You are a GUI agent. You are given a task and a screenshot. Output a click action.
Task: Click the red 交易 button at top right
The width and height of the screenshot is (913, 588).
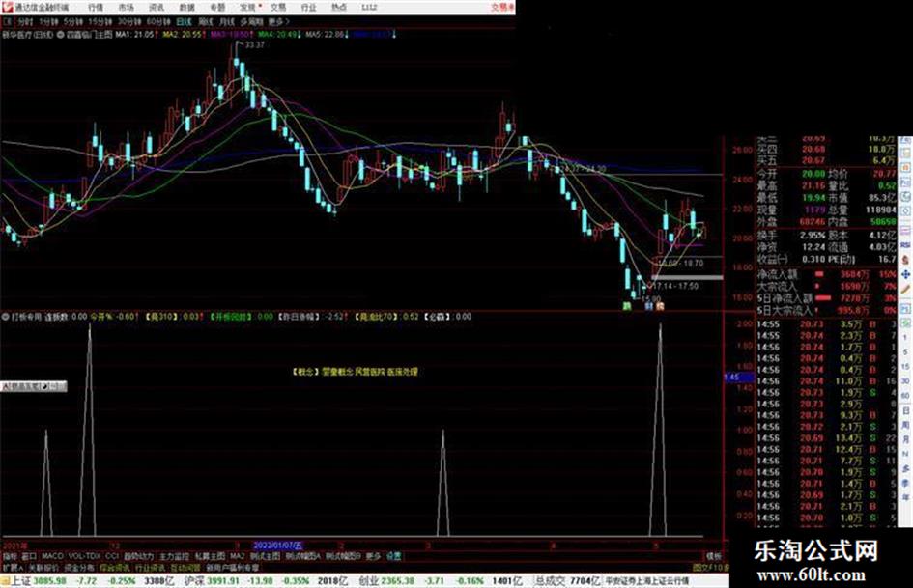502,8
